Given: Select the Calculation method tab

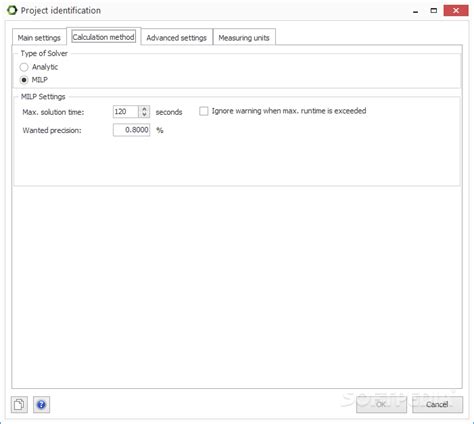Looking at the screenshot, I should (103, 37).
